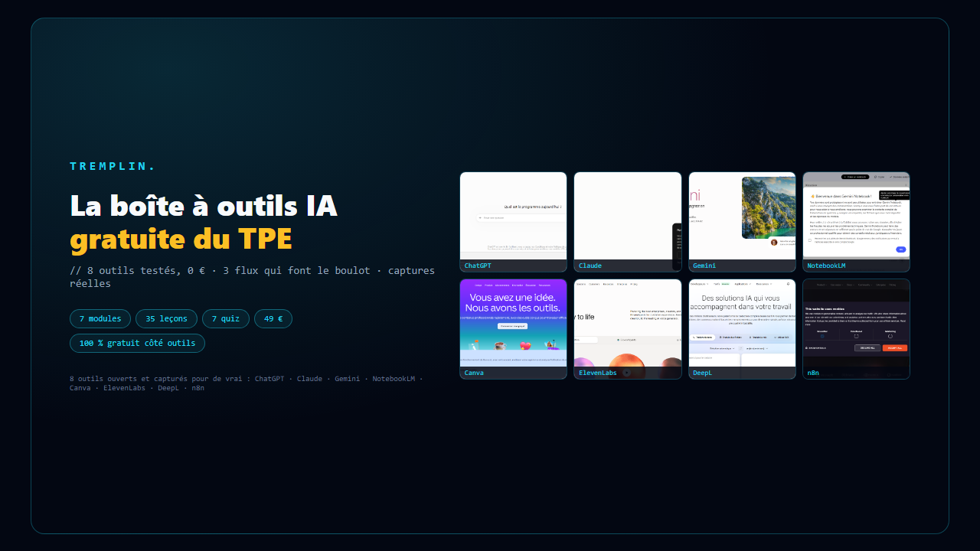
Task: Open the Claude screenshot thumbnail
Action: coord(628,222)
